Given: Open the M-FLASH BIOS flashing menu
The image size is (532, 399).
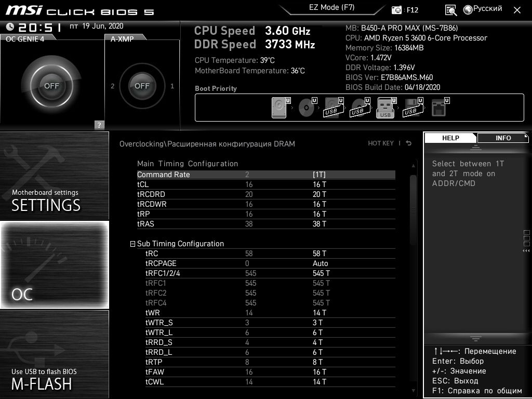Looking at the screenshot, I should point(54,354).
